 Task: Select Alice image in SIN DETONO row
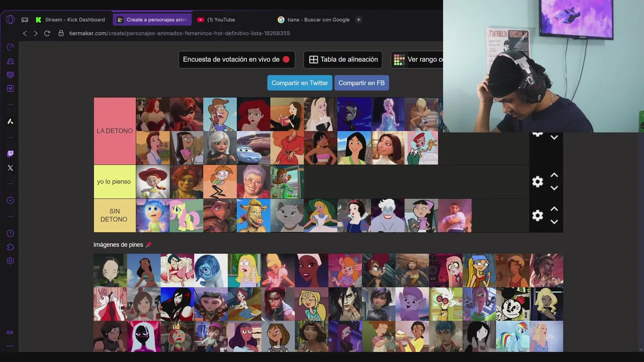tap(320, 215)
